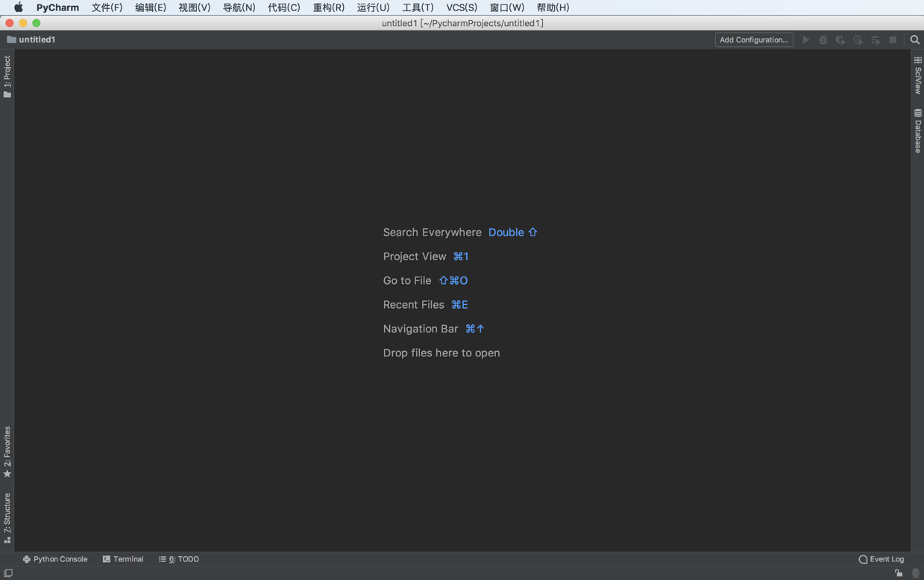Open the Database tool window

pos(918,131)
